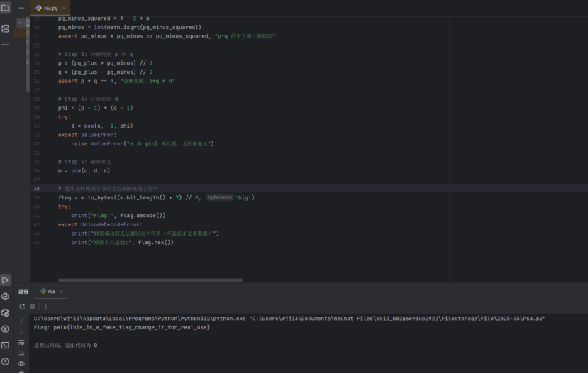Click 'except ValueError:' line
588x374 pixels.
[87, 135]
